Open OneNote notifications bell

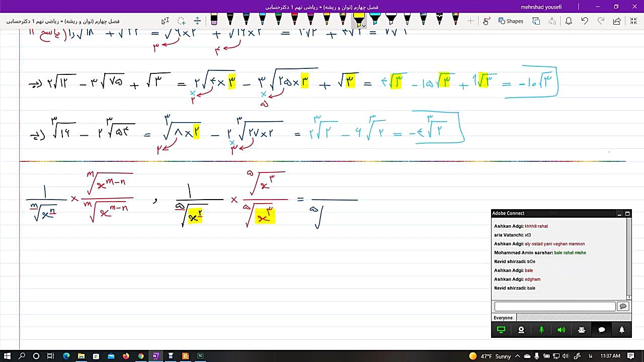pos(569,21)
